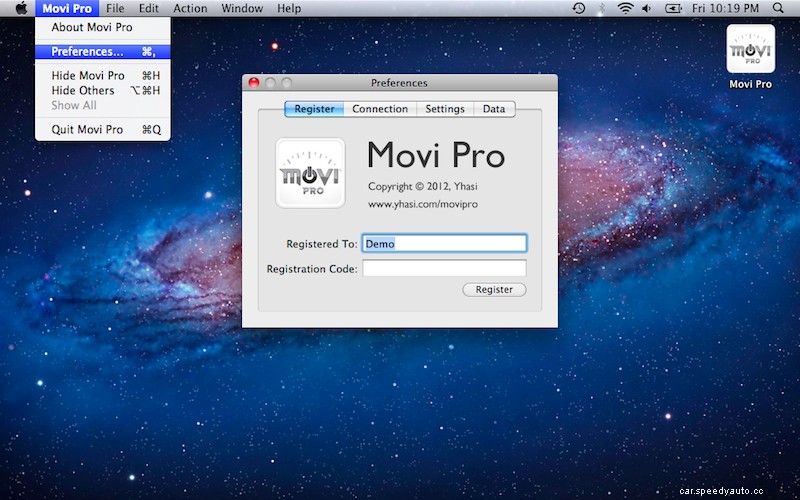Switch to the Settings tab
800x500 pixels.
[x=445, y=109]
